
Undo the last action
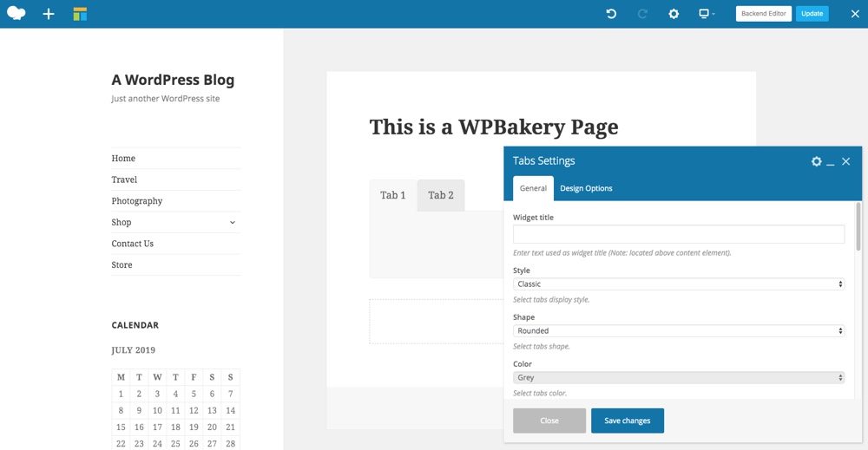coord(611,14)
